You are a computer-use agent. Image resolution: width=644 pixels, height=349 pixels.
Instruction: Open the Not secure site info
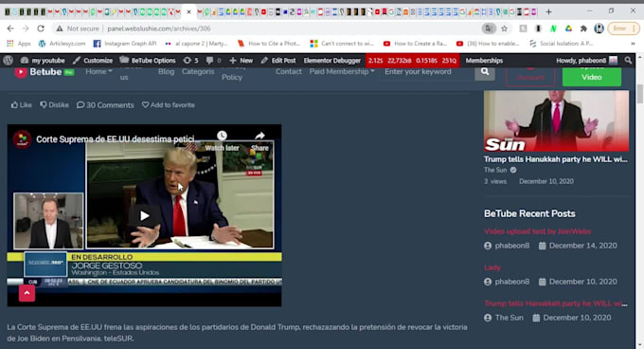(x=78, y=28)
